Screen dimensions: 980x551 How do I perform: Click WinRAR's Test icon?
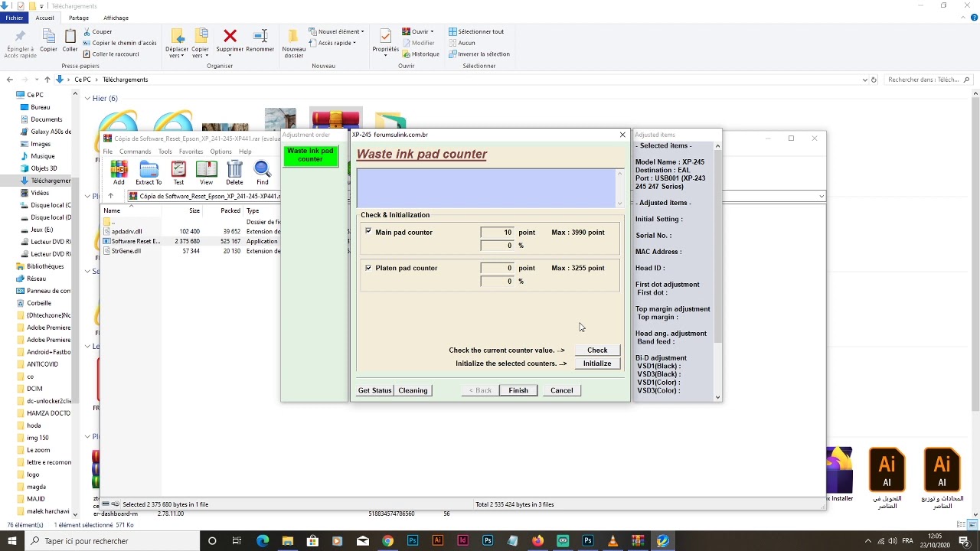pos(178,173)
